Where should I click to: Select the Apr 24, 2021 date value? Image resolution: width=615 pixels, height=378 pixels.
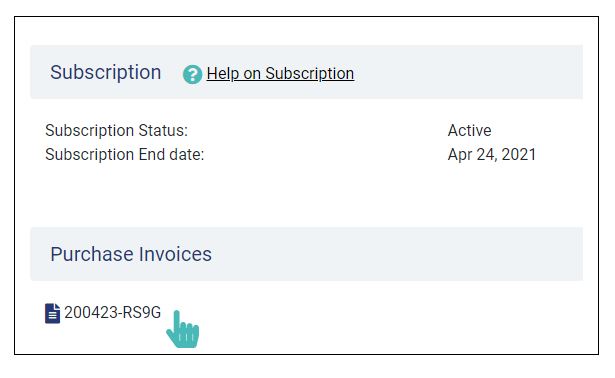point(492,154)
